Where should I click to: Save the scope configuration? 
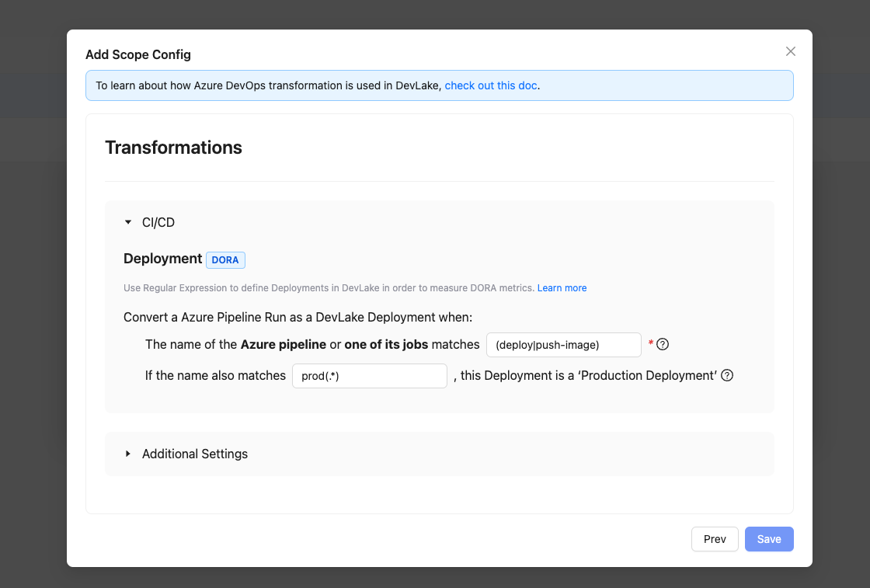(x=769, y=538)
